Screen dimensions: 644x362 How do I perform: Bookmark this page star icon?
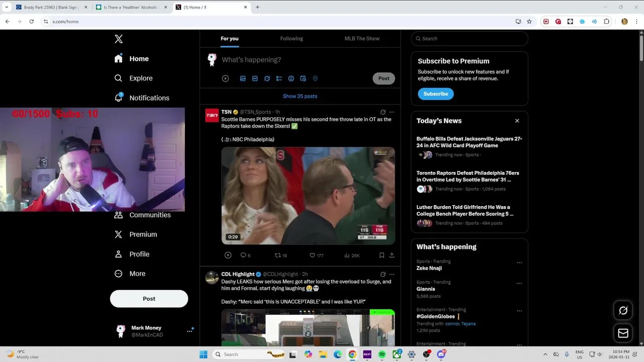click(529, 22)
